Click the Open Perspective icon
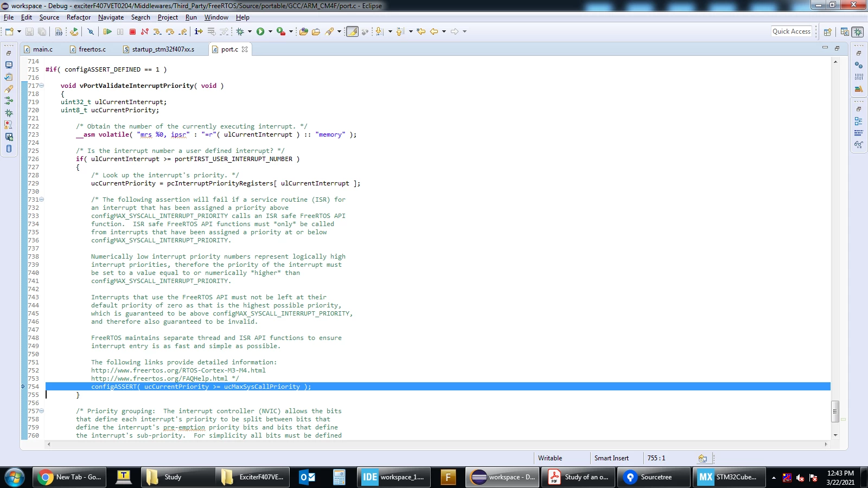The width and height of the screenshot is (868, 488). tap(827, 32)
